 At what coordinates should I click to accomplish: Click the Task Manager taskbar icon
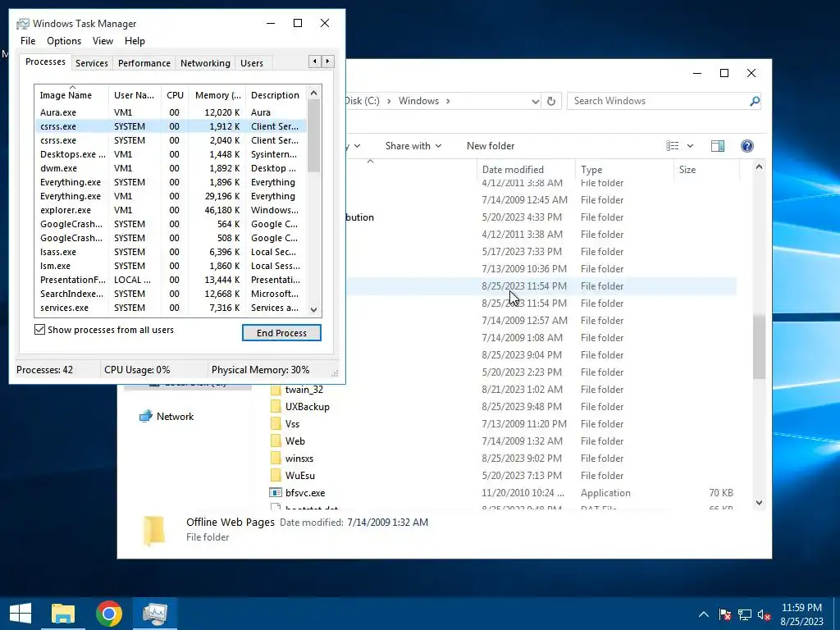click(x=155, y=614)
